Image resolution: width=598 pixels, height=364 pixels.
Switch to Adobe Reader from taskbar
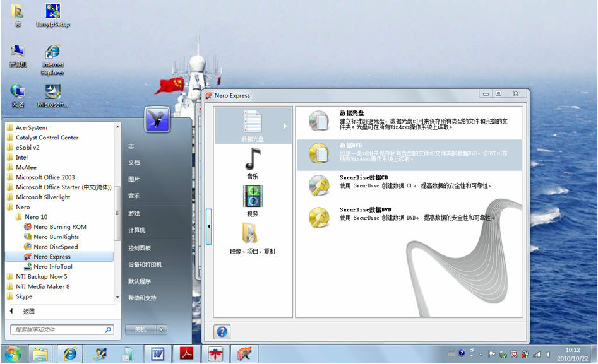[x=186, y=355]
